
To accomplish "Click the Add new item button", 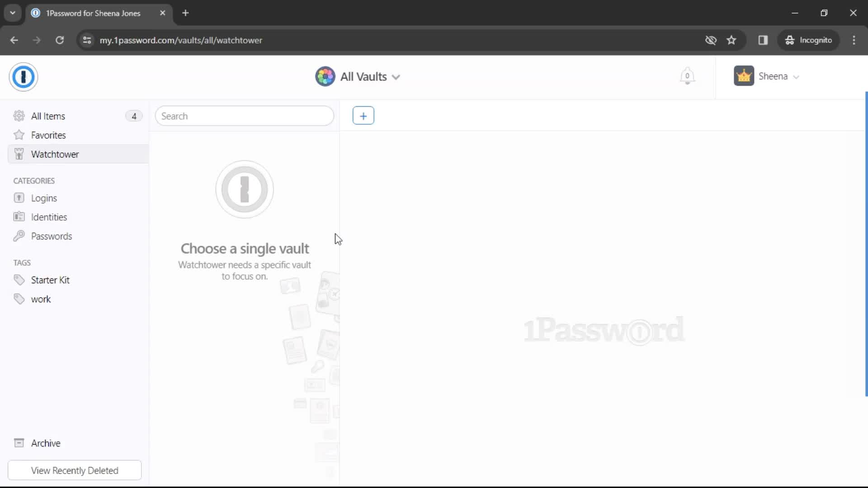I will [x=363, y=116].
